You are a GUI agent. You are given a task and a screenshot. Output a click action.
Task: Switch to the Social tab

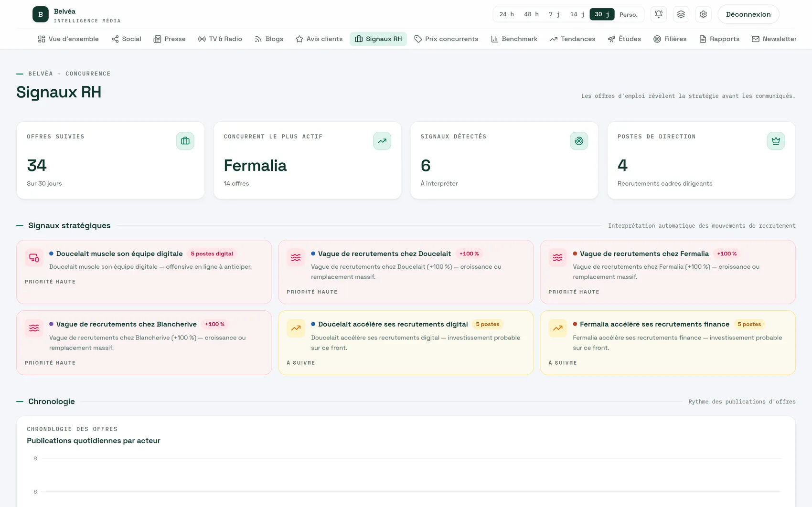coord(127,39)
